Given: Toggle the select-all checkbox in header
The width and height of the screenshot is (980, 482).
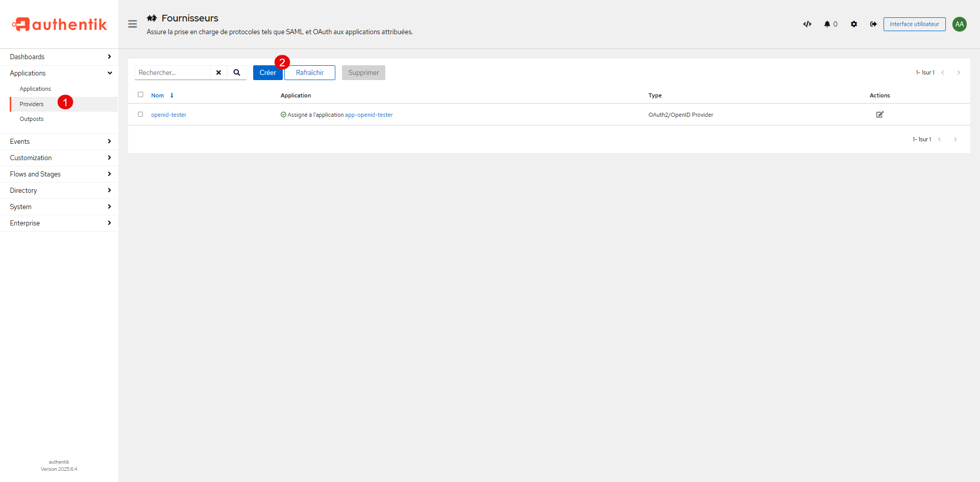Looking at the screenshot, I should click(140, 95).
